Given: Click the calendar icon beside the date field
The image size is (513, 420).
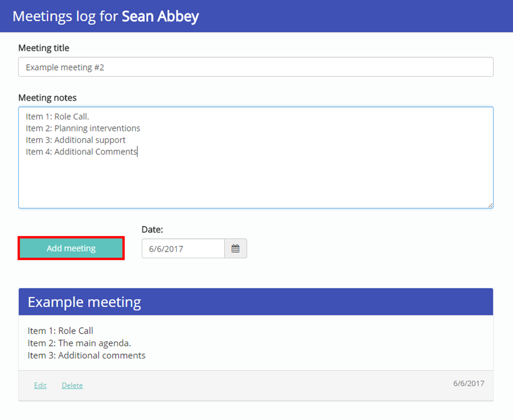Looking at the screenshot, I should (x=235, y=248).
